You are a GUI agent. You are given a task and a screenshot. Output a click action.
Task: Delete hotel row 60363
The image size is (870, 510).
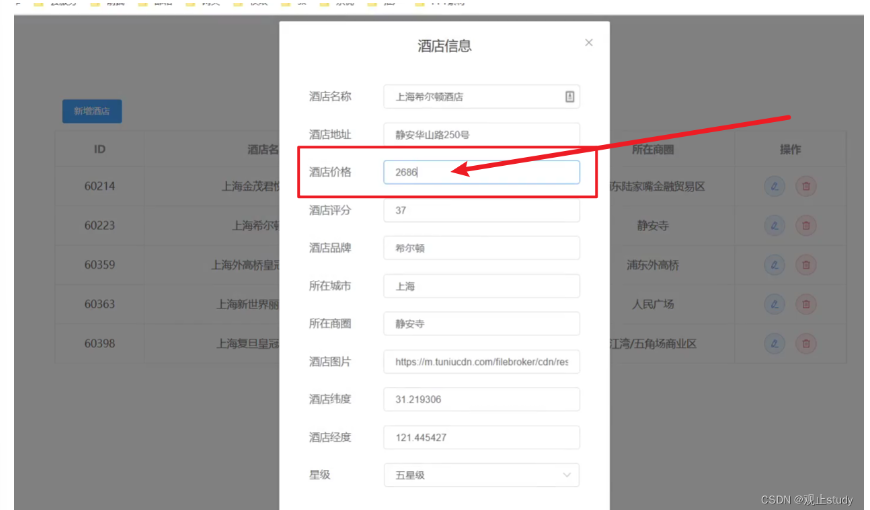(806, 304)
